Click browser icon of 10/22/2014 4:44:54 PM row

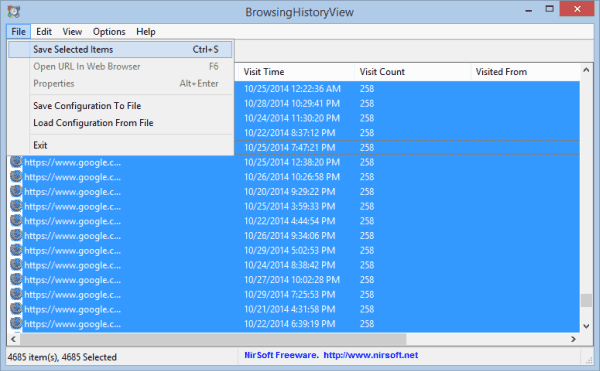[x=16, y=221]
